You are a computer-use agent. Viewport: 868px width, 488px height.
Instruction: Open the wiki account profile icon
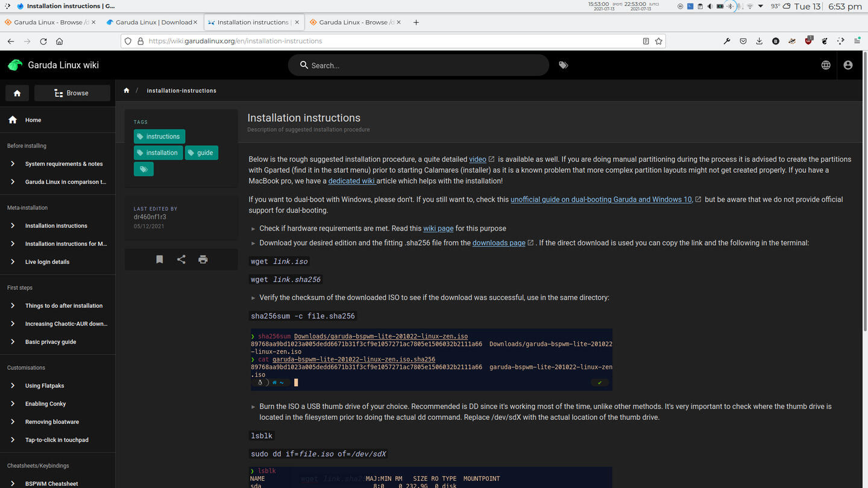pos(848,65)
